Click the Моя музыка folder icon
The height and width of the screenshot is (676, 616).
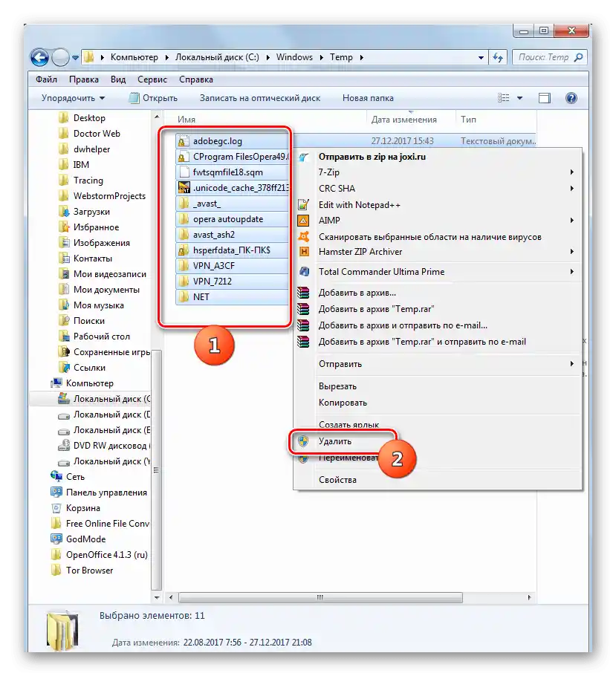point(64,305)
